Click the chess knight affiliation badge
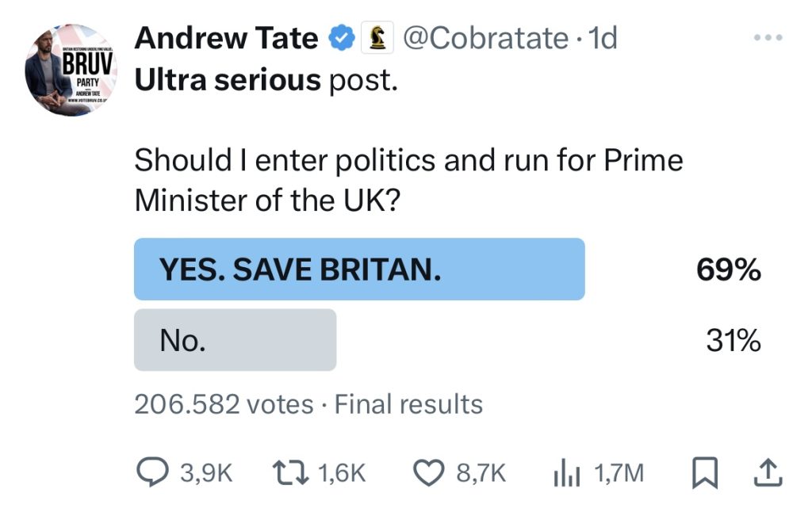Viewport: 812px width, 512px height. click(x=378, y=38)
